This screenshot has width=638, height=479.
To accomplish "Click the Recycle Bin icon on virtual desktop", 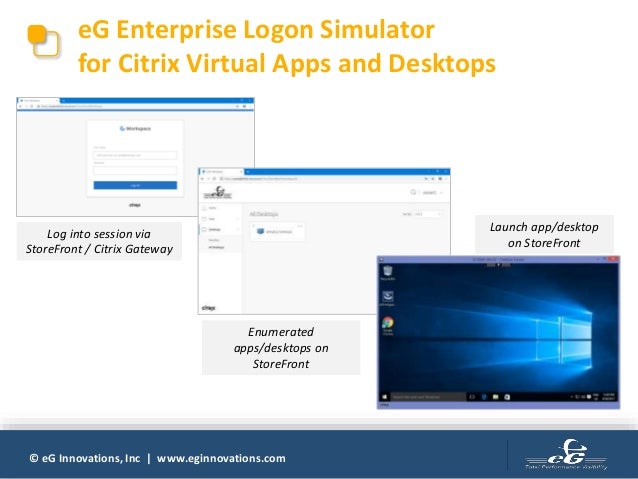I will click(388, 273).
